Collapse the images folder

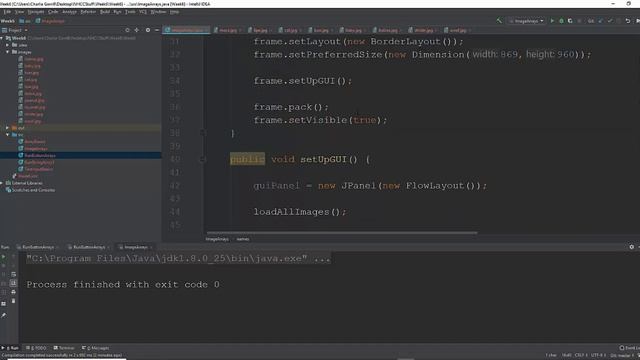click(x=8, y=52)
